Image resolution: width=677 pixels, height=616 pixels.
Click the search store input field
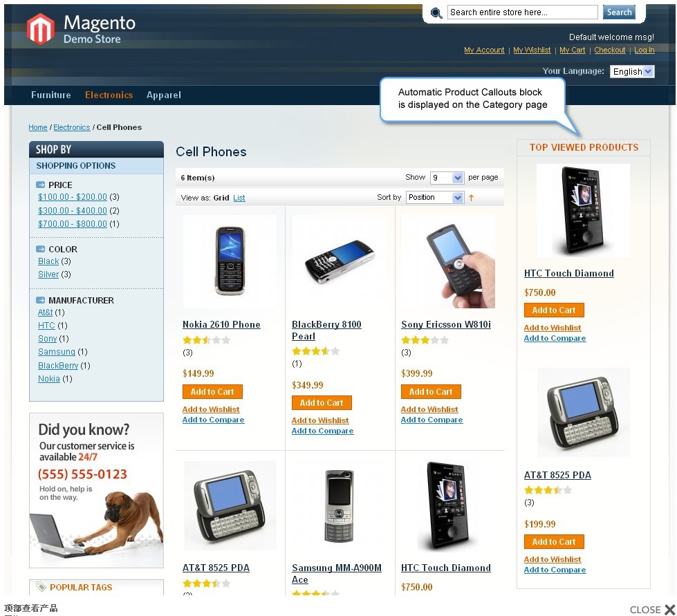[x=522, y=12]
